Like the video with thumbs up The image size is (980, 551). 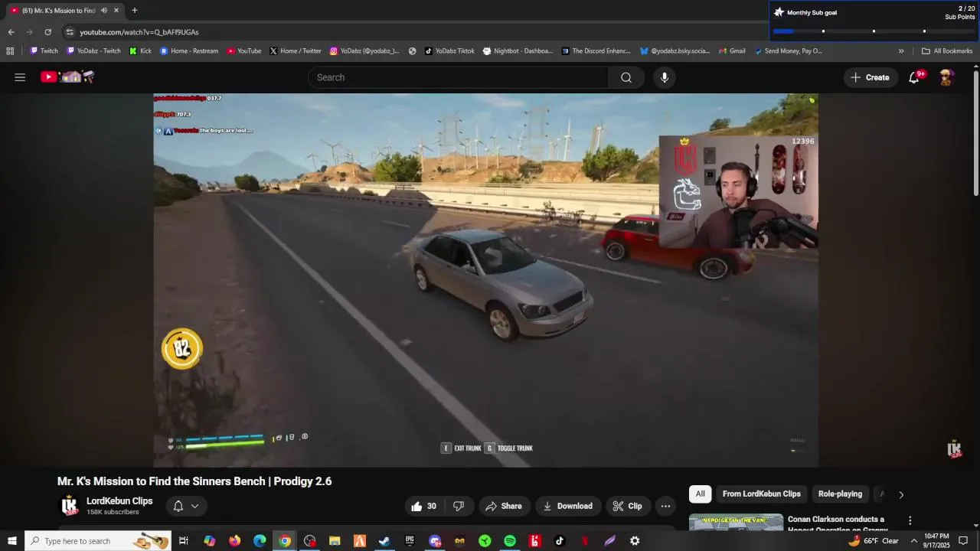[x=423, y=506]
